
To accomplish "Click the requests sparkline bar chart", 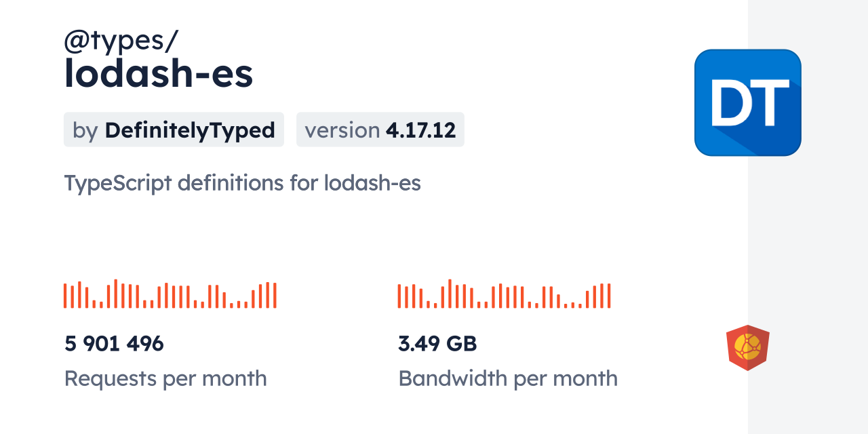I will pyautogui.click(x=170, y=295).
